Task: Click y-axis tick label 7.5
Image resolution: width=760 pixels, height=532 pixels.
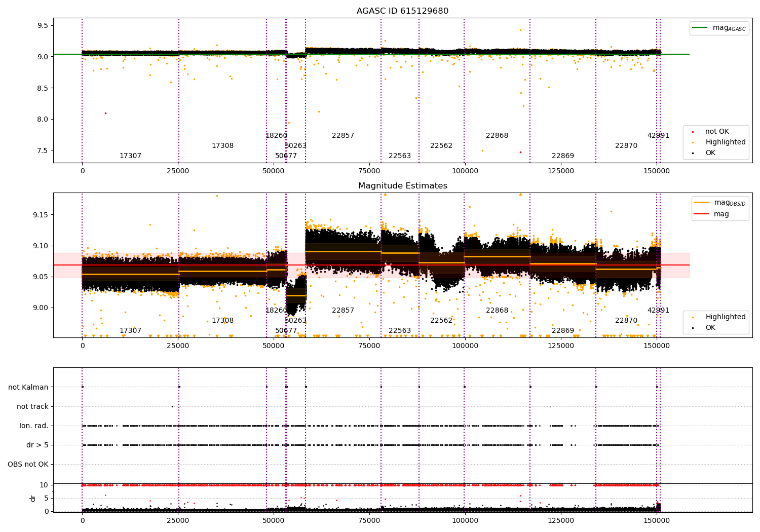Action: tap(43, 151)
